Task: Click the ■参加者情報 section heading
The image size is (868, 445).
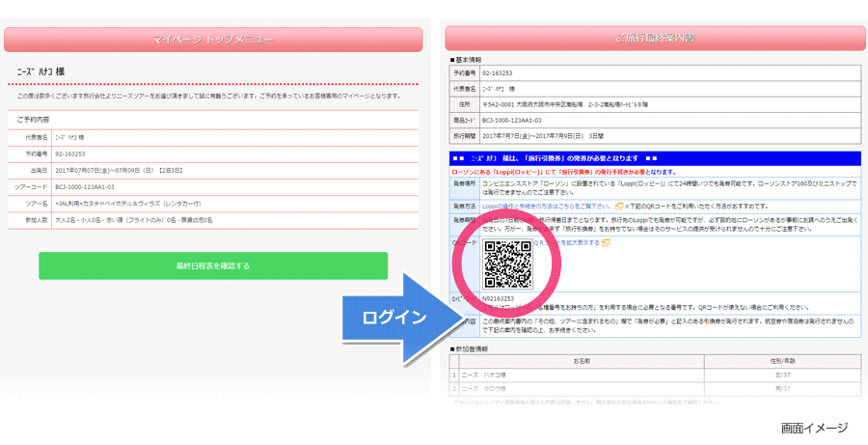Action: [469, 348]
